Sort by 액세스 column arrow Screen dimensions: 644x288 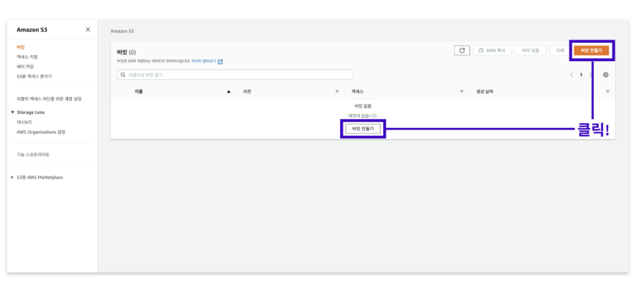tap(462, 92)
